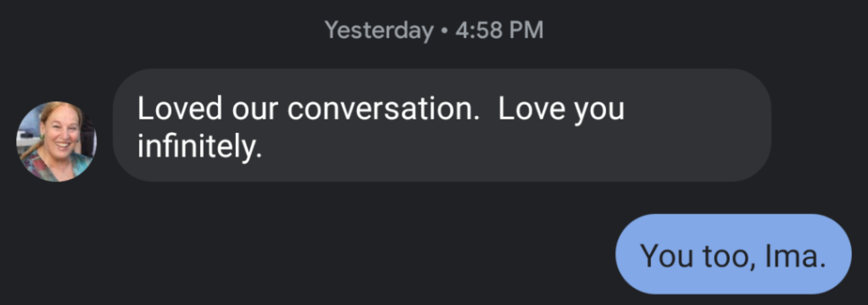
Task: View contact info via circular avatar
Action: coord(56,141)
